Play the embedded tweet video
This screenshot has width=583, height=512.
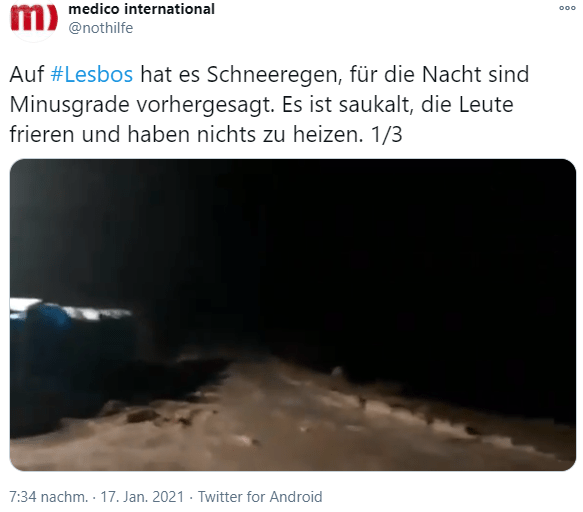click(x=293, y=315)
